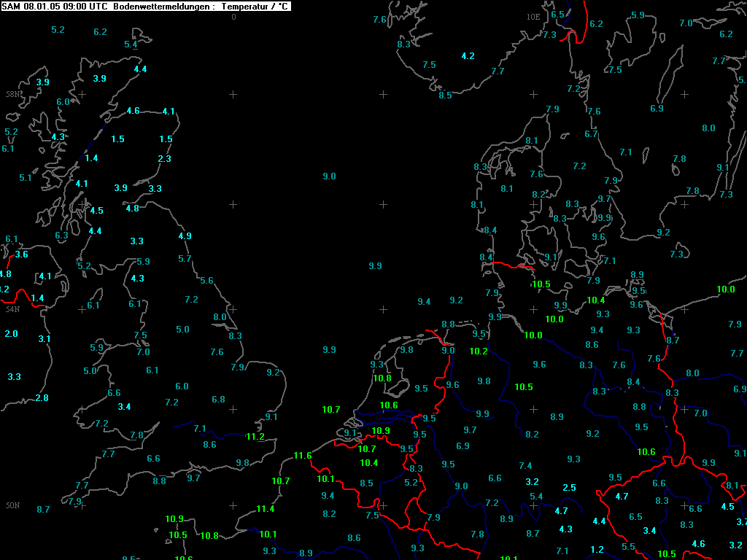The height and width of the screenshot is (560, 747).
Task: Select the 4.2 reading in the northern North Sea
Action: click(468, 56)
